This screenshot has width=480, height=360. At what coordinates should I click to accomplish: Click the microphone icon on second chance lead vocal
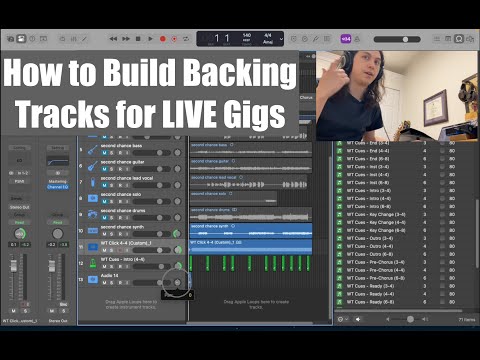click(93, 182)
